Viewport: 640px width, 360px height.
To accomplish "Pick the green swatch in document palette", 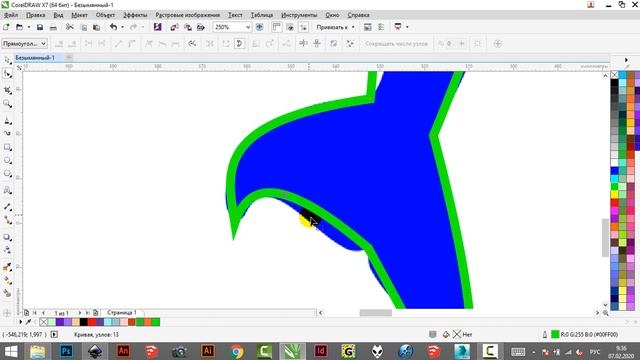I will tap(156, 322).
